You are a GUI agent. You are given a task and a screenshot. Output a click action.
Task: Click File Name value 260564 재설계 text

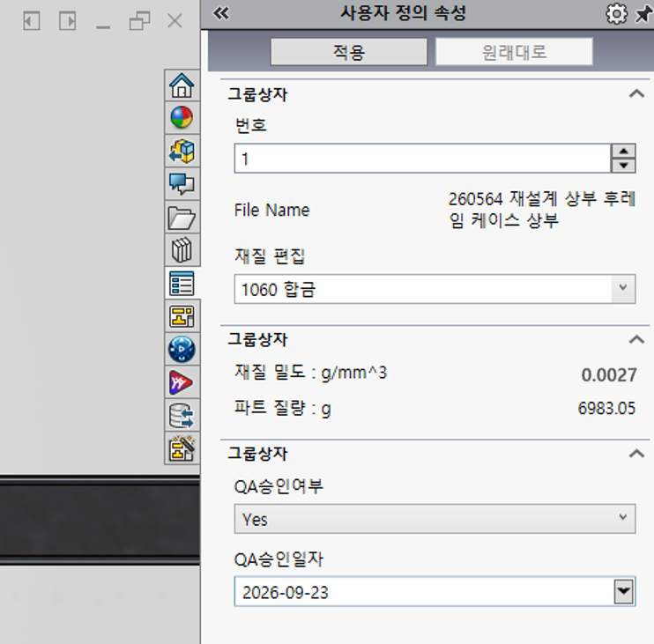coord(541,210)
